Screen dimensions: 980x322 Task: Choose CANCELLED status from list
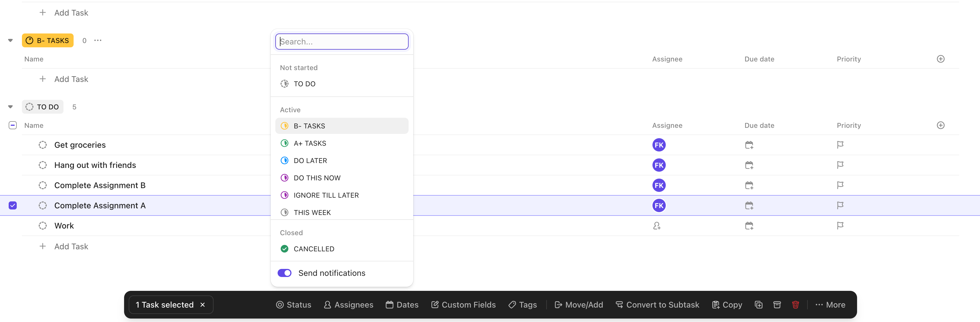313,249
